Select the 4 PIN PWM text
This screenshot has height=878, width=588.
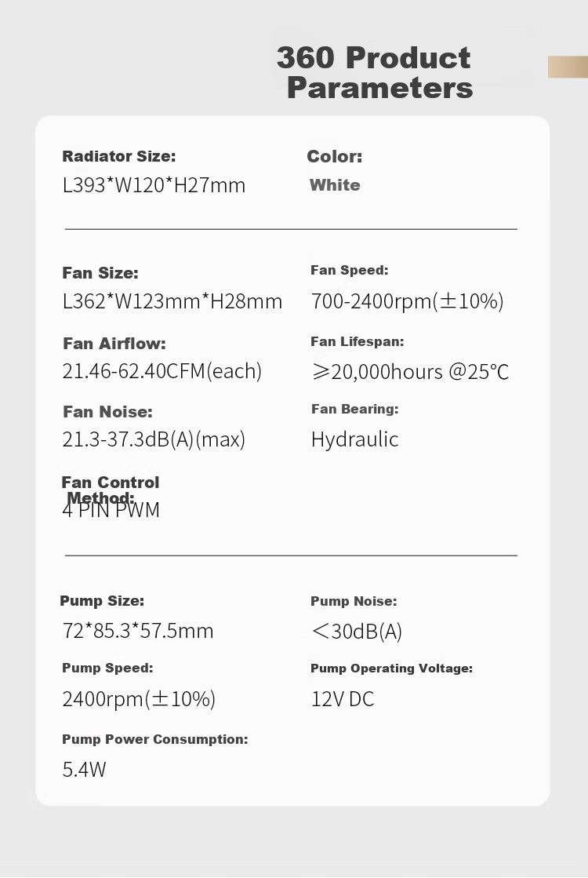click(111, 510)
